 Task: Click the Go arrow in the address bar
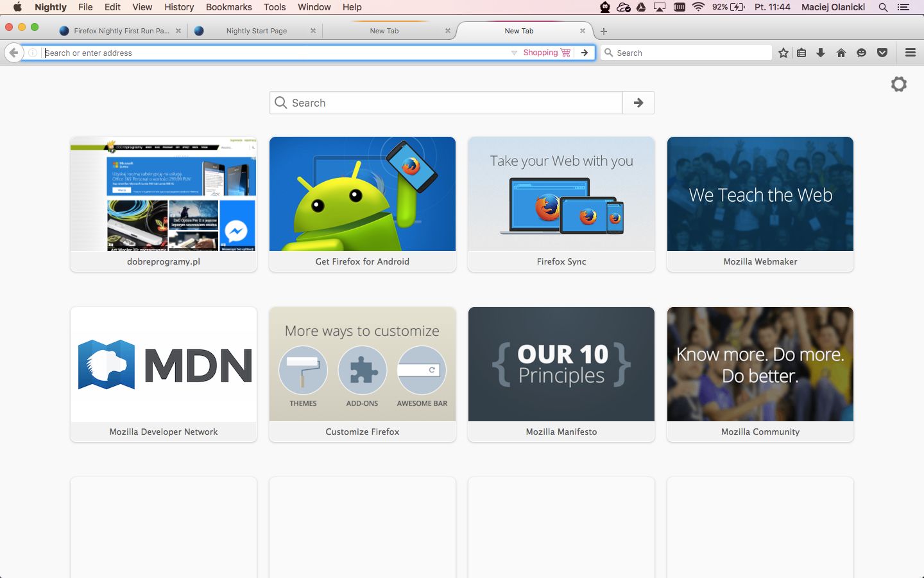pyautogui.click(x=585, y=53)
